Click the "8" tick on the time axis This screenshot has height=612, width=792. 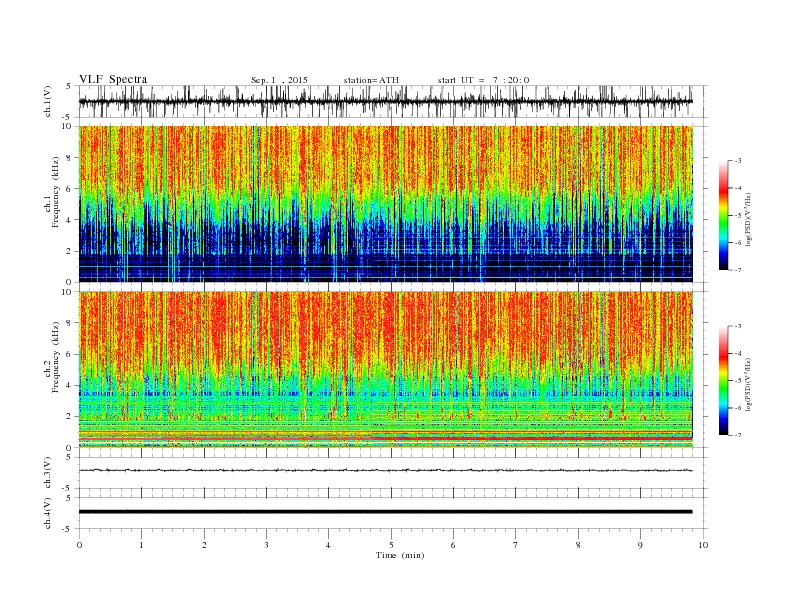578,545
